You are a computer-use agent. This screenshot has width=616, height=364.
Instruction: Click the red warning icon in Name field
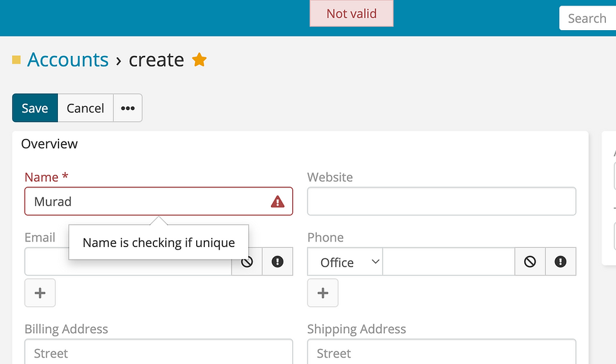[x=277, y=202]
